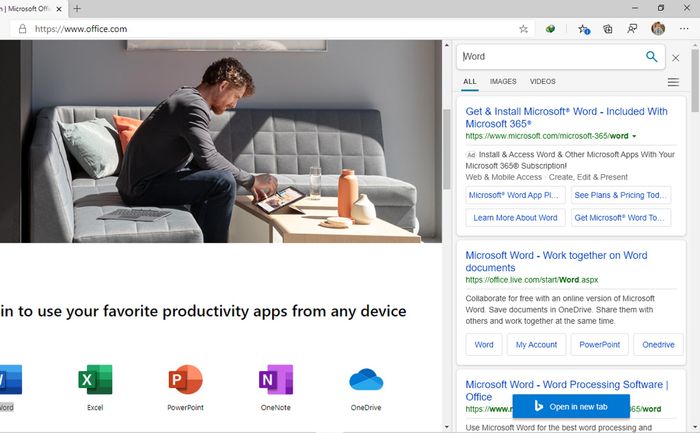Open the Favorites list toolbar icon
The width and height of the screenshot is (700, 433).
point(583,29)
